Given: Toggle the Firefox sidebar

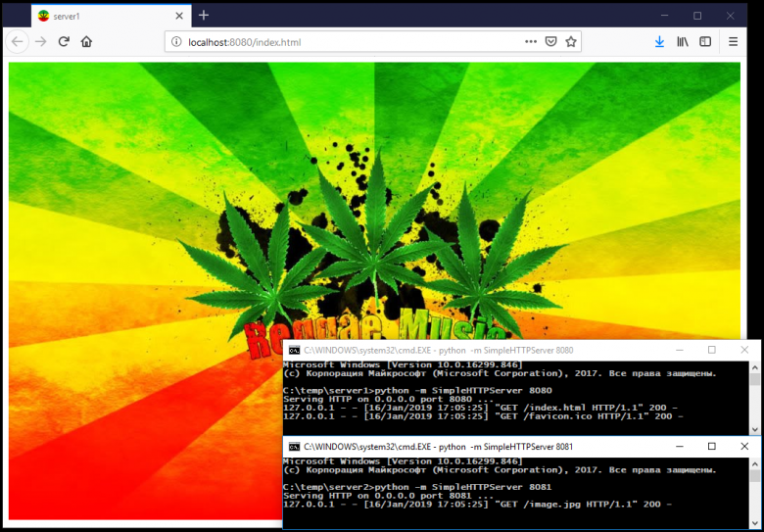Looking at the screenshot, I should 705,42.
